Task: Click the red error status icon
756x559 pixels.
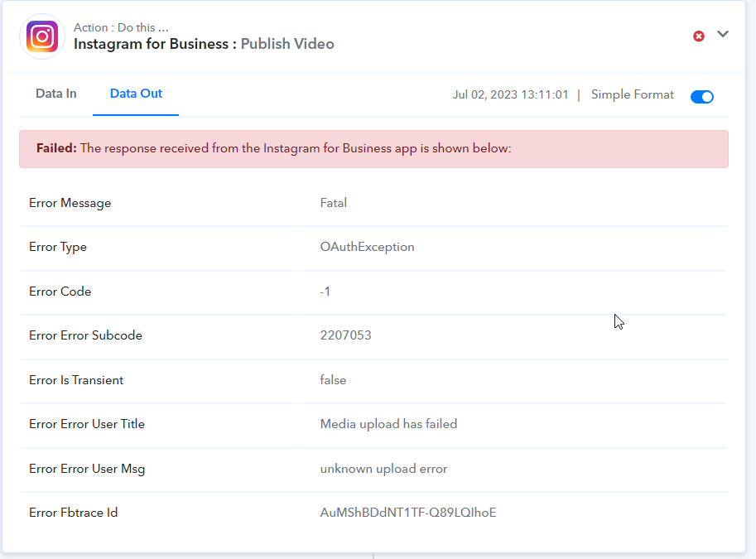Action: coord(699,36)
